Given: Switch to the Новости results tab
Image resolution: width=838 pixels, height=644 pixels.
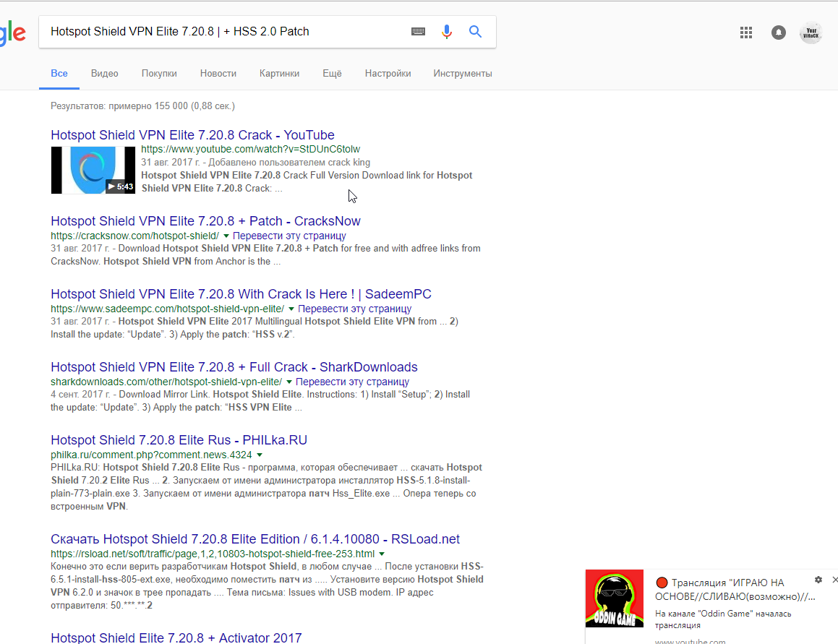Looking at the screenshot, I should (218, 73).
